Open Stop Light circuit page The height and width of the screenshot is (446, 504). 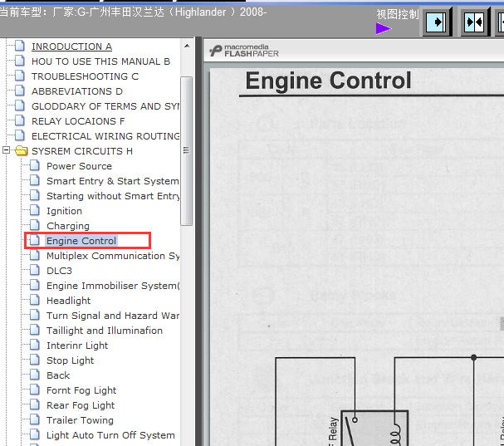tap(70, 360)
